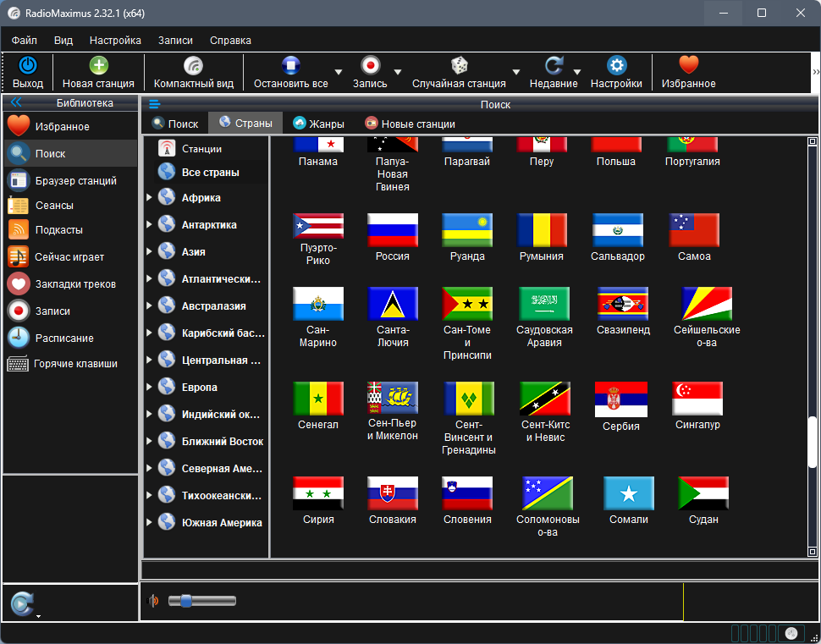This screenshot has height=644, width=821.
Task: Open Записи in library sidebar
Action: [70, 311]
